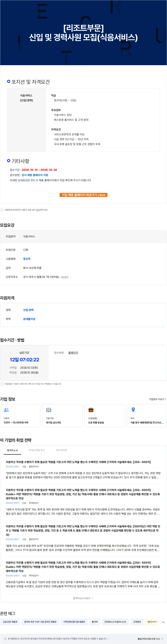Click the date range 2026.10.13 ~ 2026.10.26

(39, 170)
